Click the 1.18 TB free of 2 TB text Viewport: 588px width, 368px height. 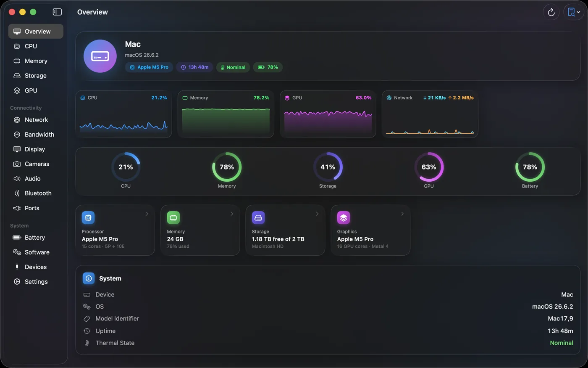pyautogui.click(x=278, y=239)
